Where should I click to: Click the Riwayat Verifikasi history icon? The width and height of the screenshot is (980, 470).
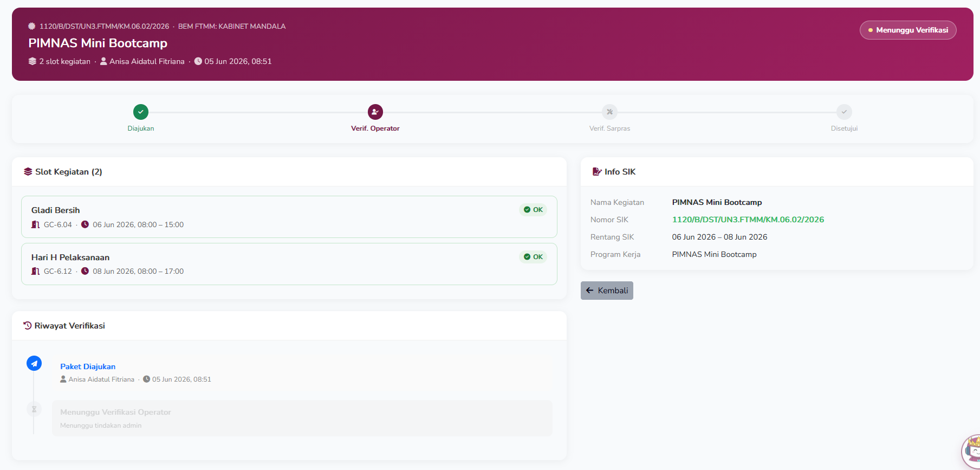(28, 326)
